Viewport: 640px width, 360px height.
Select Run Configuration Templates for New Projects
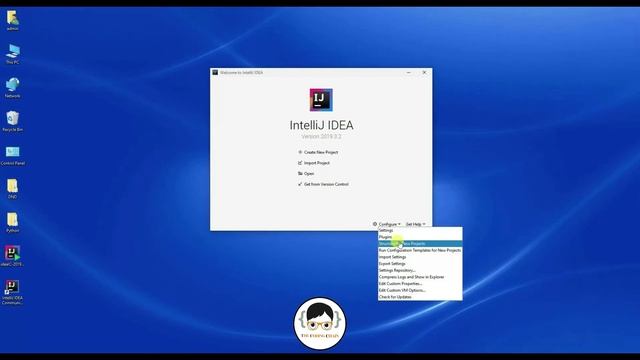tap(420, 250)
